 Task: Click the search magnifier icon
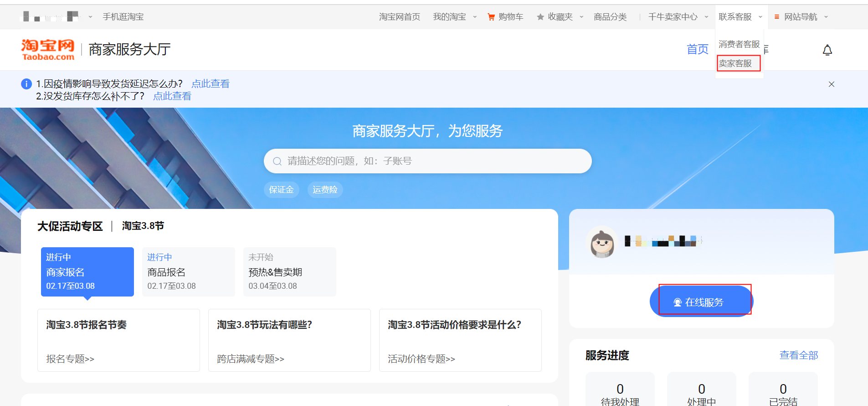(277, 161)
